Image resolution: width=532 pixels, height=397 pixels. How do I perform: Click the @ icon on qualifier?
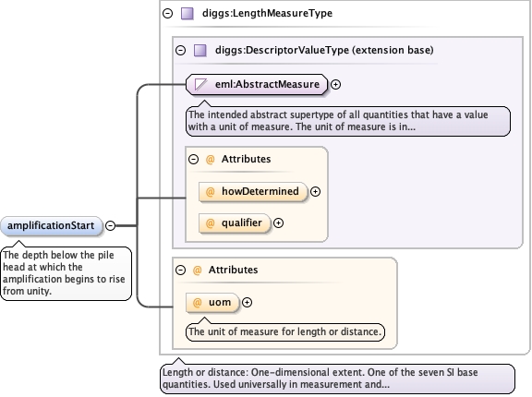coord(210,223)
